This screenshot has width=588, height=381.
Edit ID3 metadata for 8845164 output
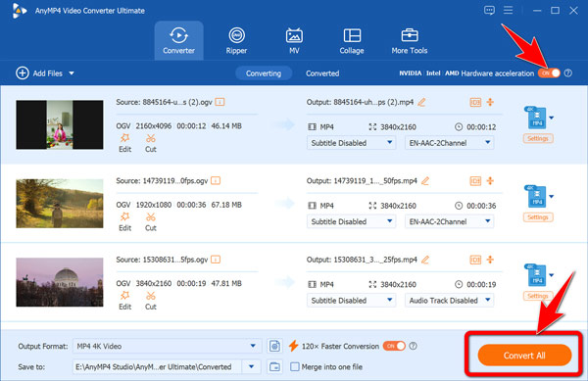click(x=475, y=102)
